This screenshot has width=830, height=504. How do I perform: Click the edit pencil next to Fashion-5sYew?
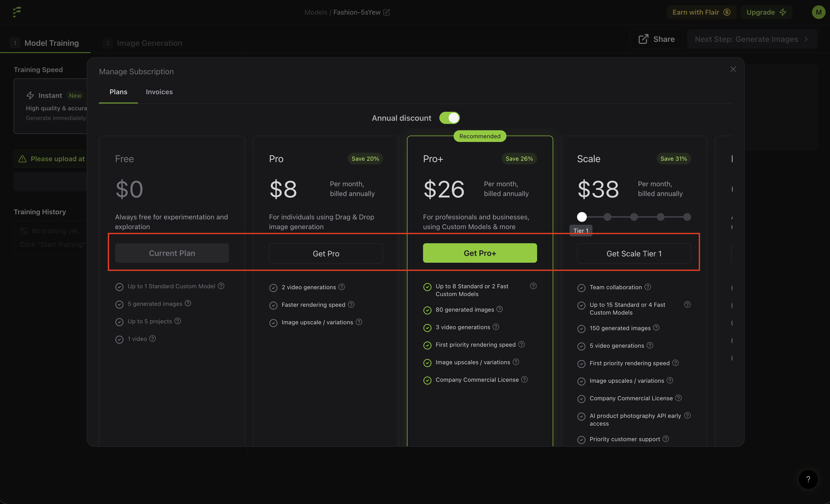click(387, 12)
